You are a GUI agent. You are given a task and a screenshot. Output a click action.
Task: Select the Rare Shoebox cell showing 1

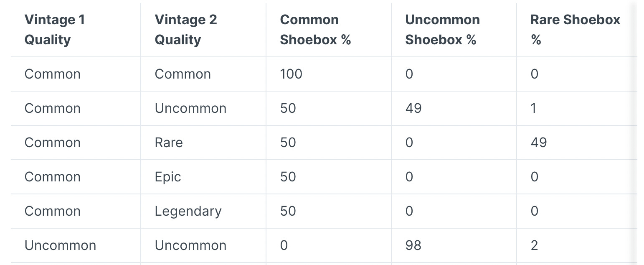pyautogui.click(x=533, y=108)
